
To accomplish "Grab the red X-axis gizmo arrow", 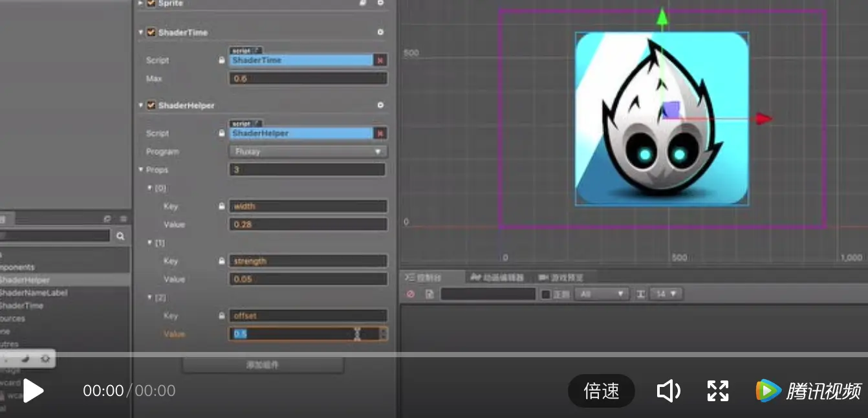I will point(765,118).
